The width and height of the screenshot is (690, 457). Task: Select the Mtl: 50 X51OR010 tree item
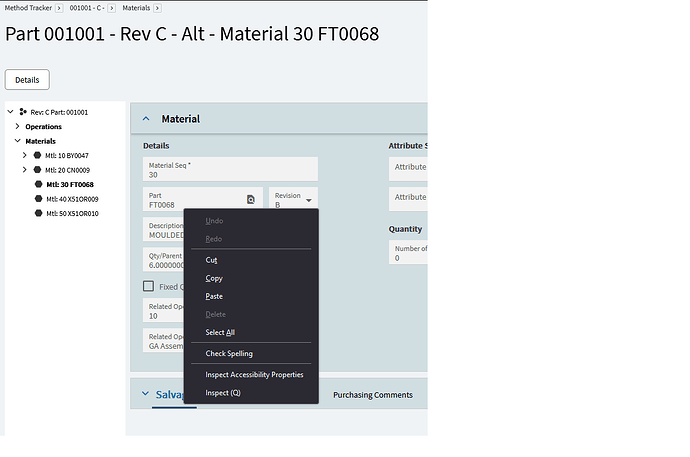72,213
